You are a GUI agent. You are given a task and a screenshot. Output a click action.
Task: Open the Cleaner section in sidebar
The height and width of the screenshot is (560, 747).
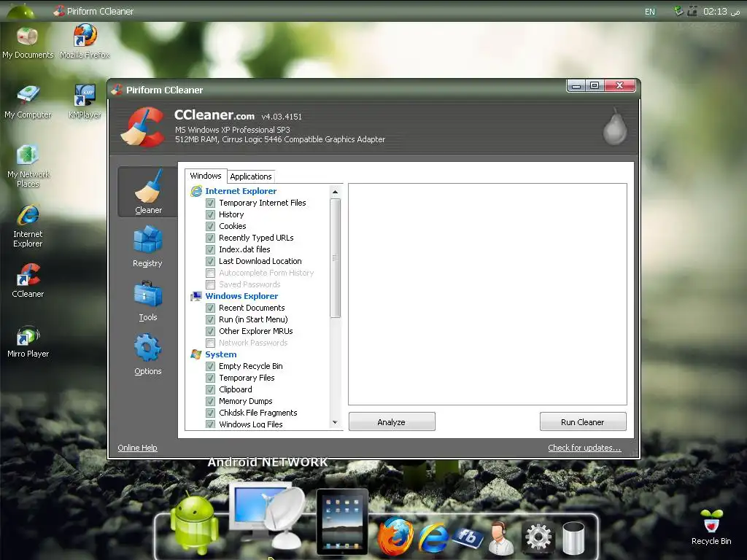tap(147, 192)
